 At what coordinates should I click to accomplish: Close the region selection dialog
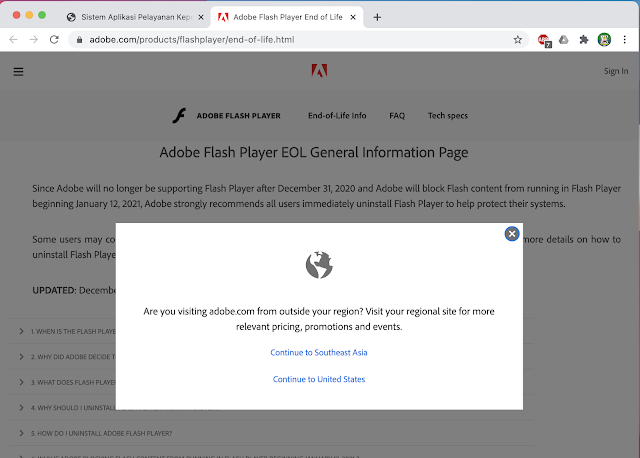click(512, 234)
